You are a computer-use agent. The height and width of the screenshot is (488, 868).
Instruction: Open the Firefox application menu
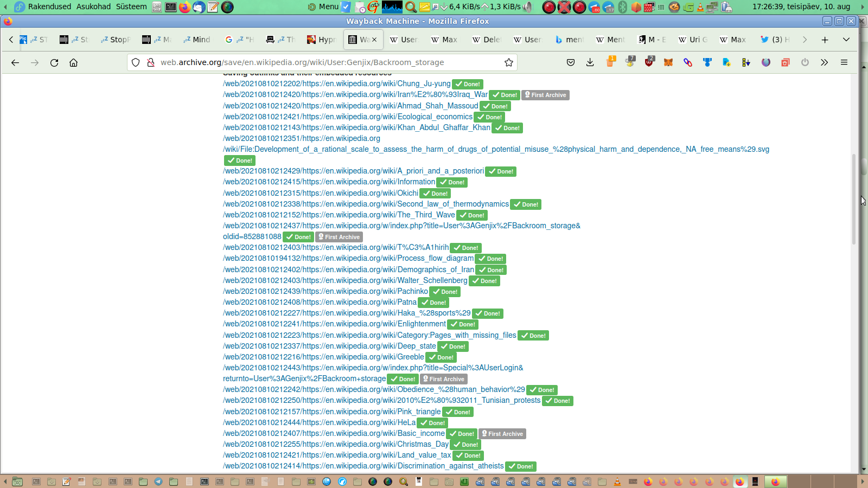pos(844,62)
